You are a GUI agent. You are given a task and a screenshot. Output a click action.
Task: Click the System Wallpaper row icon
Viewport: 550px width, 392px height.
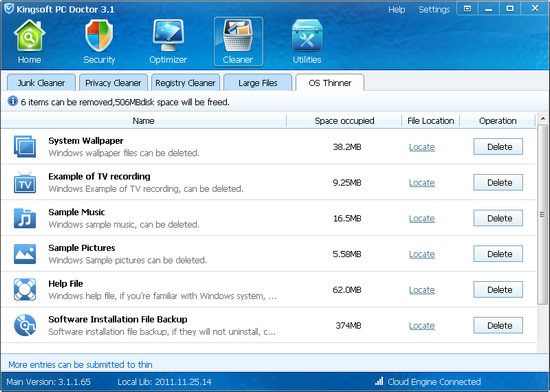pyautogui.click(x=25, y=146)
